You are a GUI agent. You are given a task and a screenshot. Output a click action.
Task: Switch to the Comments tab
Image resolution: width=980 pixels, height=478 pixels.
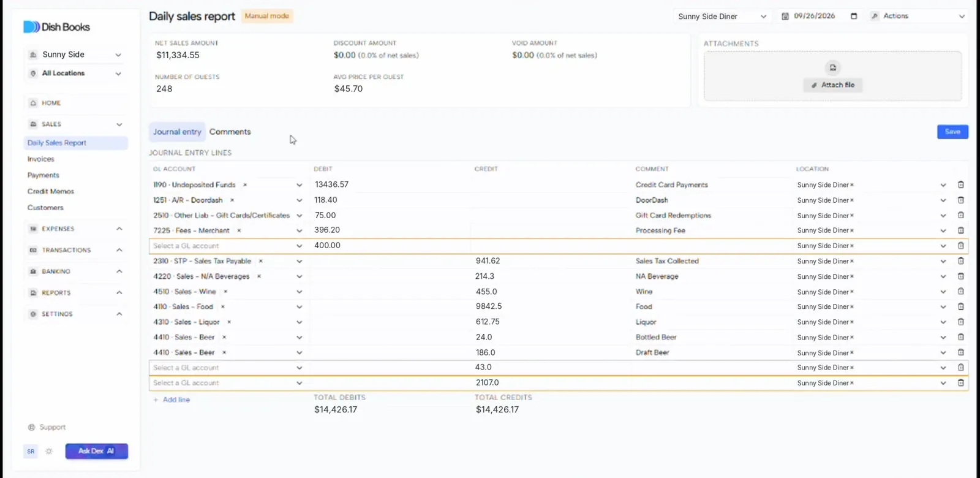[230, 132]
